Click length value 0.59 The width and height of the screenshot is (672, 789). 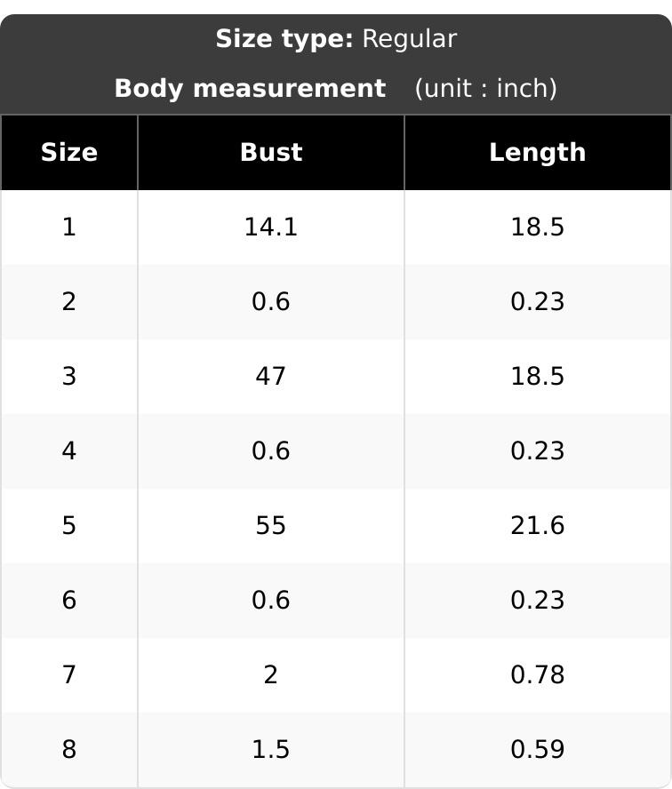tap(538, 749)
